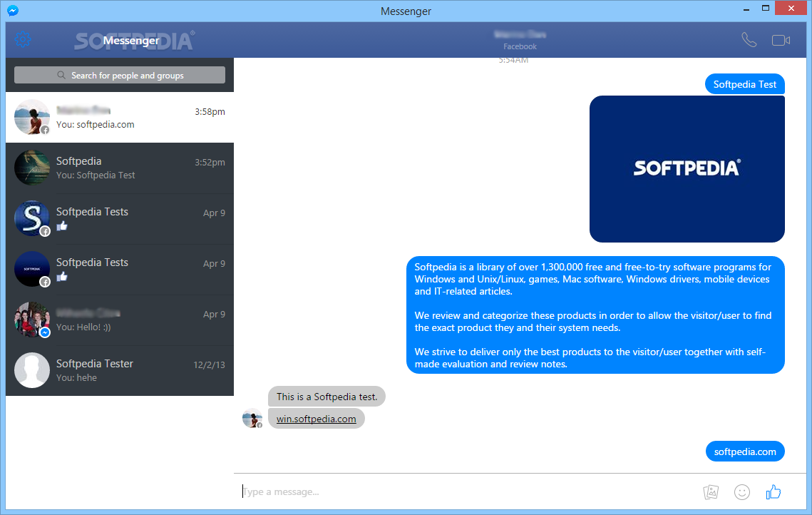Open the Settings gear icon
Screen dimensions: 812x515
[23, 39]
